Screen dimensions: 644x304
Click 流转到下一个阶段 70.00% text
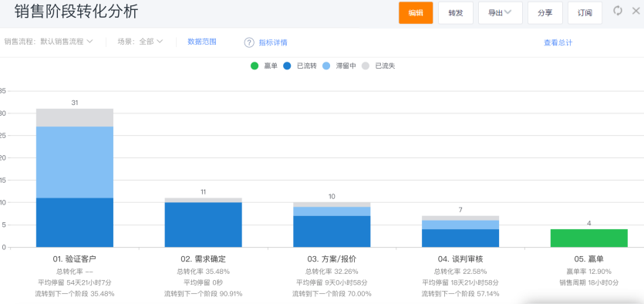332,294
